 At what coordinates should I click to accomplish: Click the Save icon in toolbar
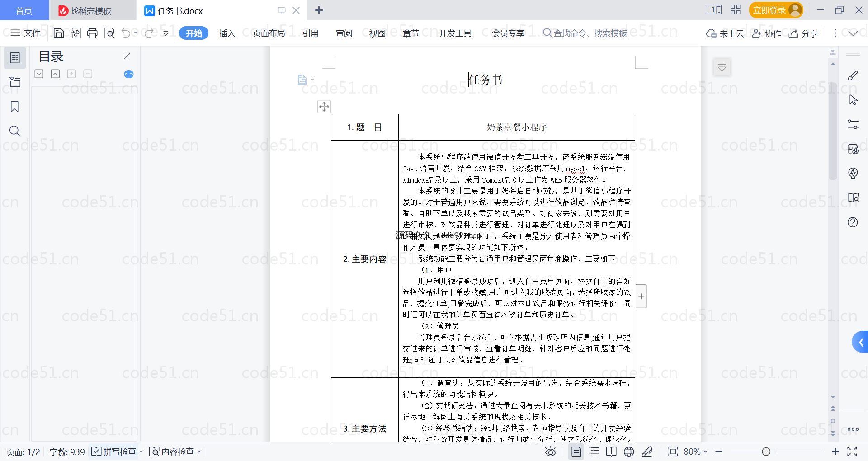(59, 33)
